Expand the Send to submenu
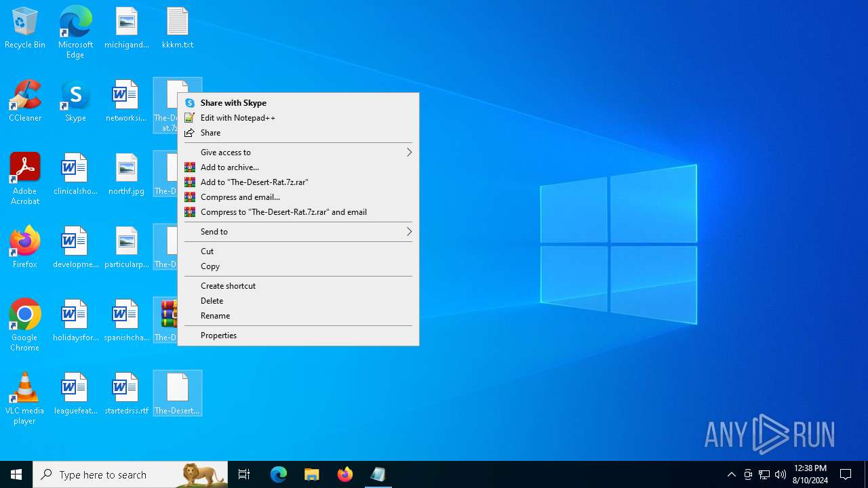The image size is (868, 488). [x=298, y=232]
